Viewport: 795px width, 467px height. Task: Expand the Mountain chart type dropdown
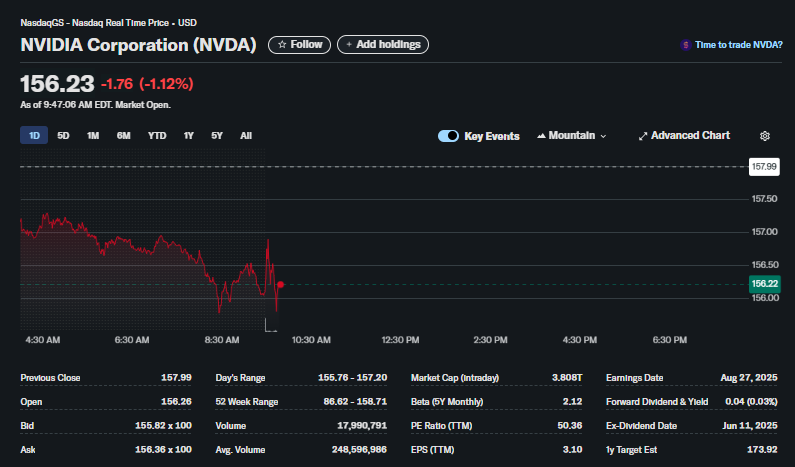point(571,136)
